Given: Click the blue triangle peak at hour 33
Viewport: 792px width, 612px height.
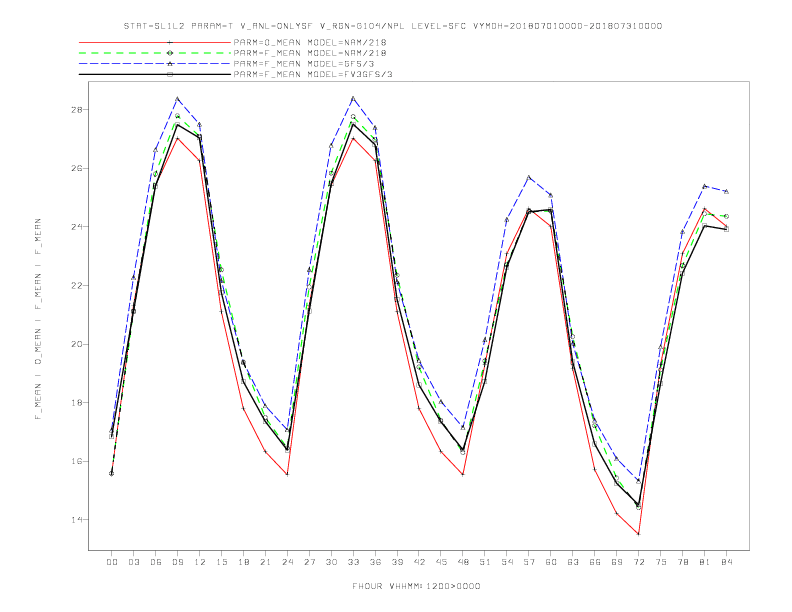Looking at the screenshot, I should [353, 98].
